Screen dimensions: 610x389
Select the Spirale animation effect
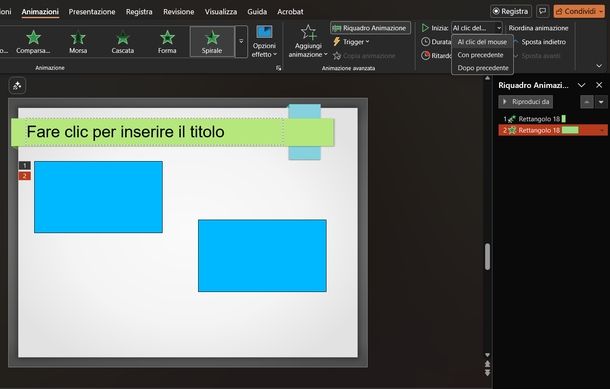[x=212, y=42]
